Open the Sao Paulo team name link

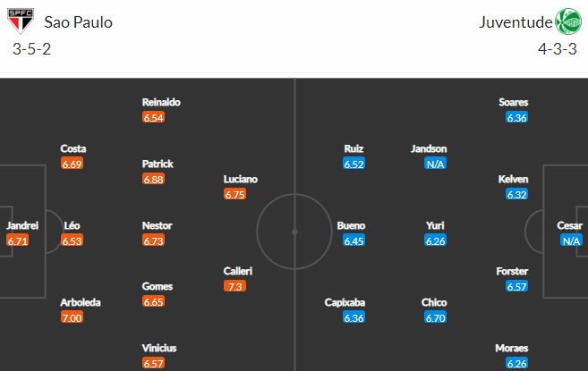click(x=79, y=22)
